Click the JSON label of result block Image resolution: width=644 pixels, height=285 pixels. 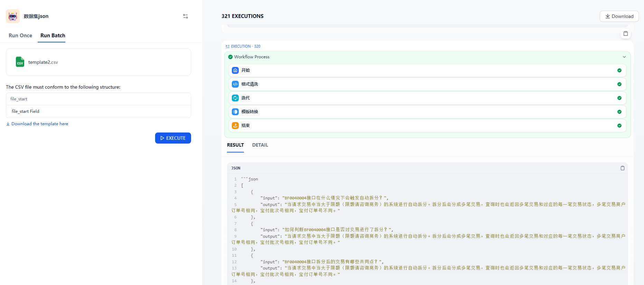[x=236, y=168]
